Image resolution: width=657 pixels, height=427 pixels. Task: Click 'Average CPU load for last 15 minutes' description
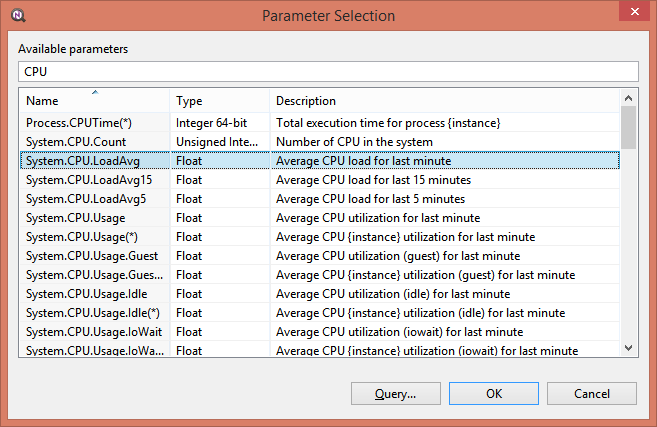pos(373,180)
